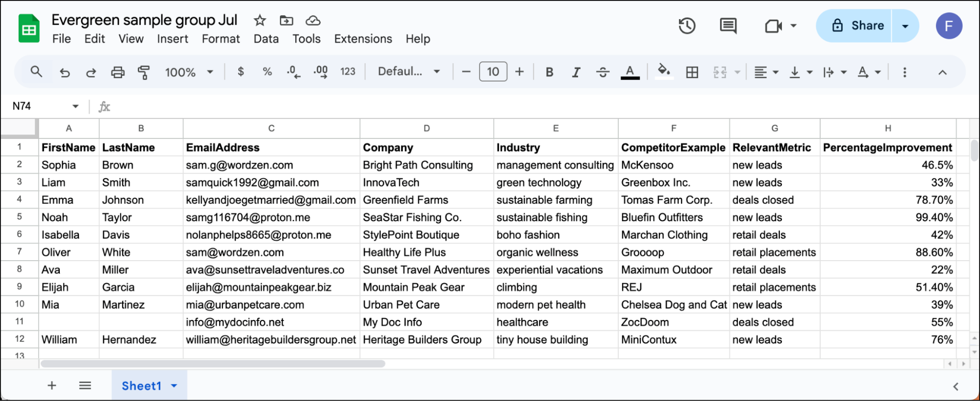Open the zoom level 100% dropdown
The height and width of the screenshot is (401, 980).
[189, 72]
